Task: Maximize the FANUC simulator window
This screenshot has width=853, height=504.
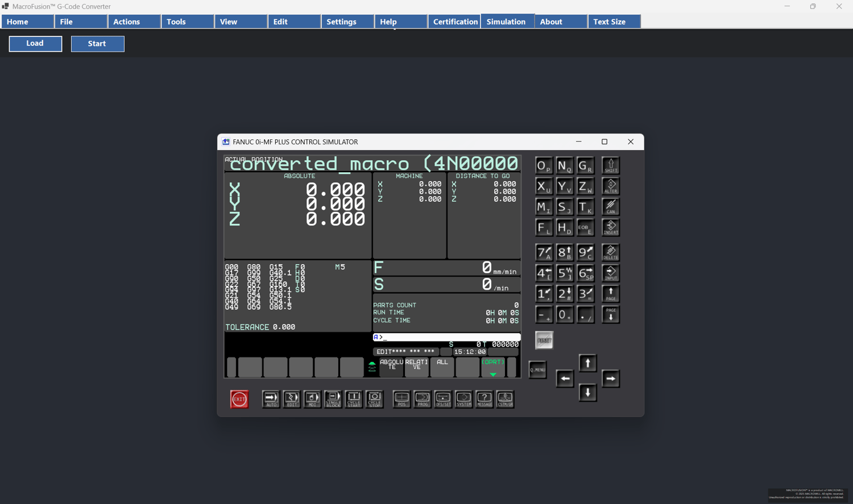Action: 604,142
